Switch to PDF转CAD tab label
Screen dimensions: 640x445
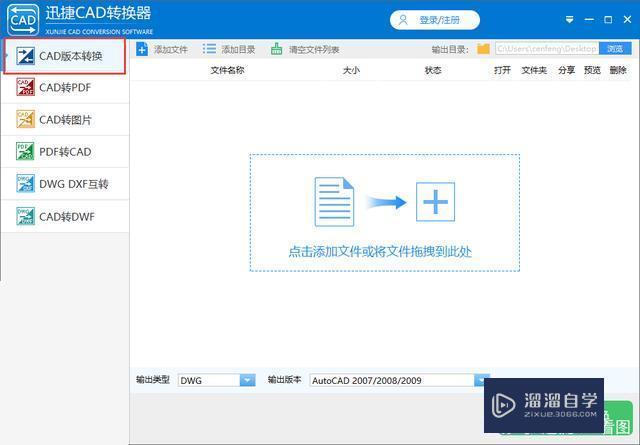(65, 152)
